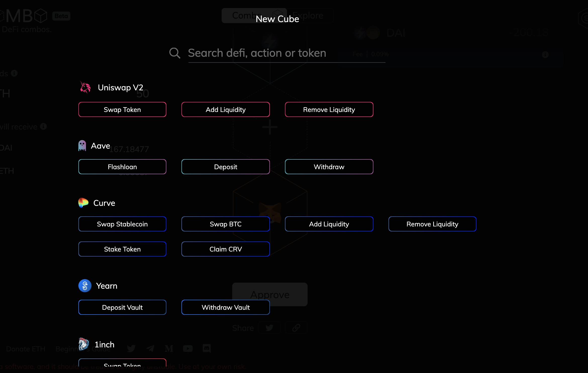Select Aave Flashloan action
This screenshot has width=588, height=373.
[x=122, y=167]
